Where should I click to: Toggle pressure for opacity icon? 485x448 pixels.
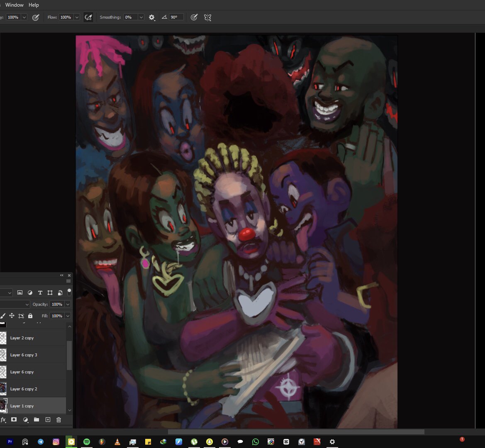tap(36, 17)
